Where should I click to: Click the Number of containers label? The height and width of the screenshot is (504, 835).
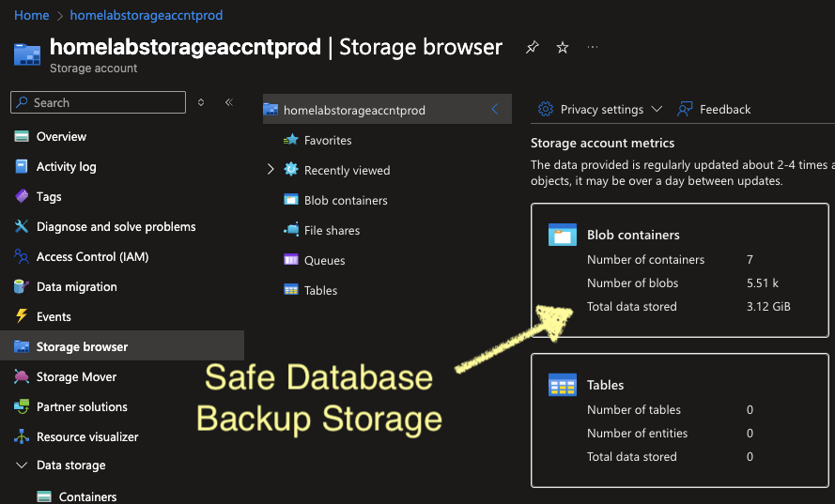(645, 259)
